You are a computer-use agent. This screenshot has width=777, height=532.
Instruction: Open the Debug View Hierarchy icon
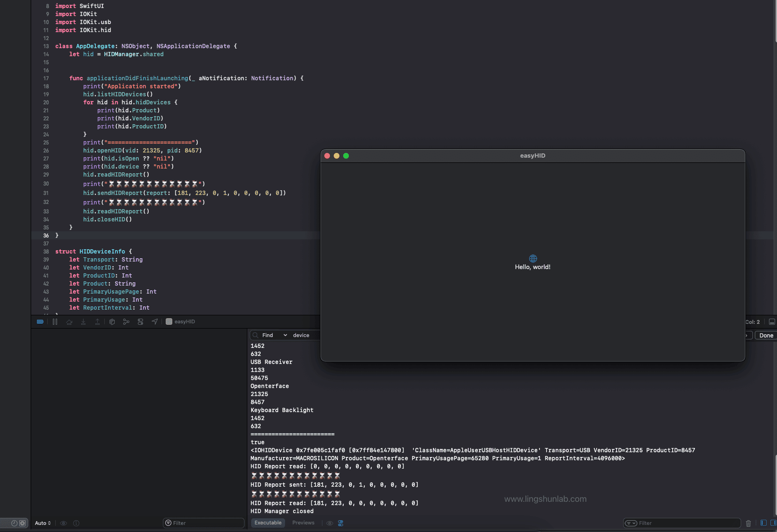coord(112,321)
